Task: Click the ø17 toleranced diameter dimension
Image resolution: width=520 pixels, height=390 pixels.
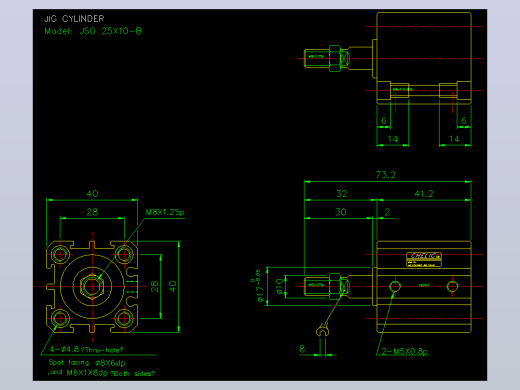Action: 259,286
